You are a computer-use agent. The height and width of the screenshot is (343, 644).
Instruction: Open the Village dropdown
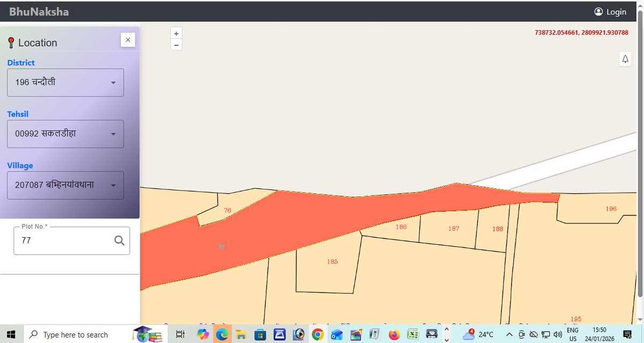pos(65,185)
